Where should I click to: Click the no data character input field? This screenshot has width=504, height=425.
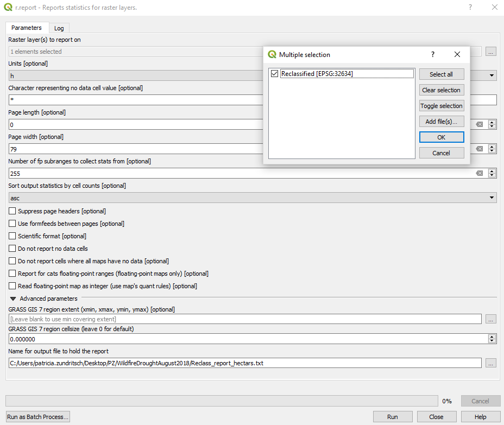point(136,100)
